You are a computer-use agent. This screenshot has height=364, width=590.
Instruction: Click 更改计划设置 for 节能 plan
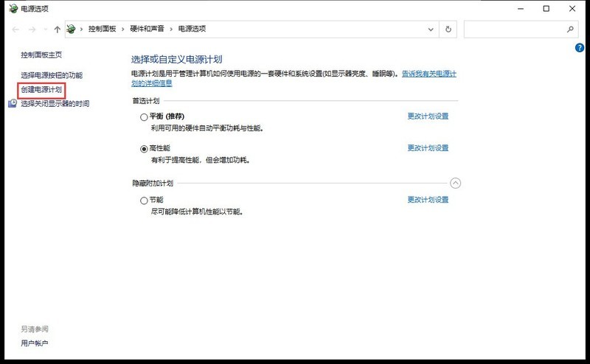[x=428, y=200]
